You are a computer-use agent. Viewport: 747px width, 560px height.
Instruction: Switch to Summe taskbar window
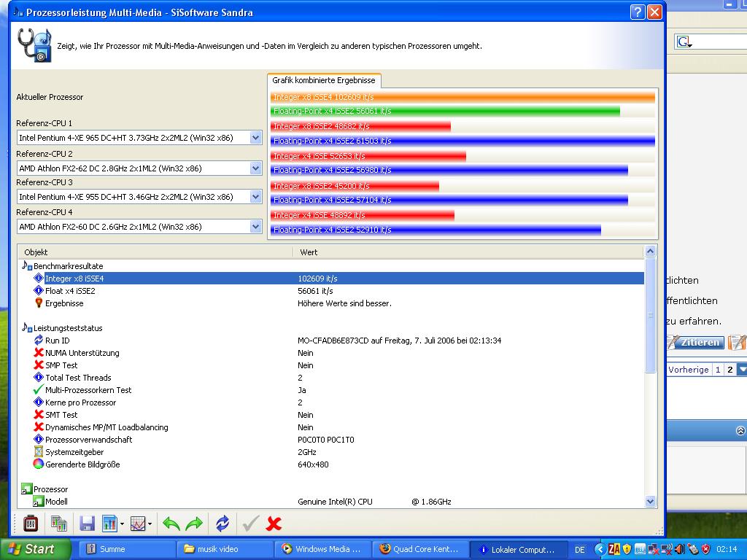point(126,549)
